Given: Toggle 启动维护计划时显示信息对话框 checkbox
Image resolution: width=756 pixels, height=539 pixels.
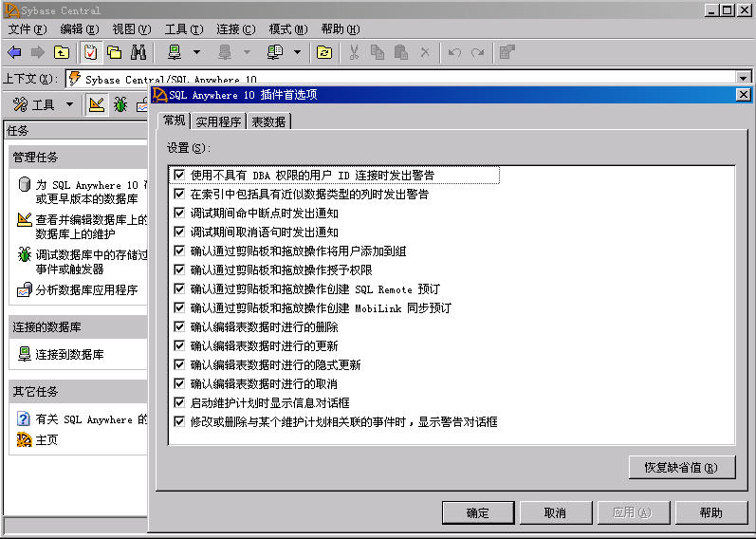Looking at the screenshot, I should point(179,402).
